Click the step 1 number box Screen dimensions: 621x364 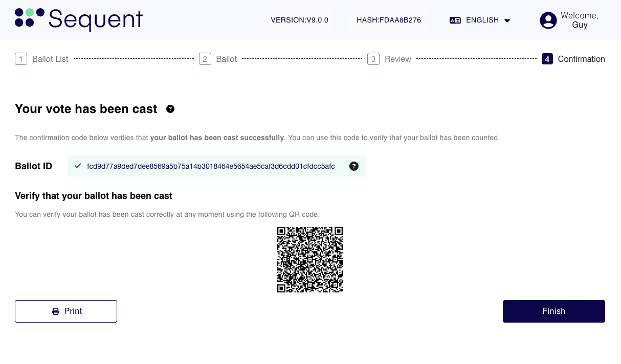coord(21,59)
